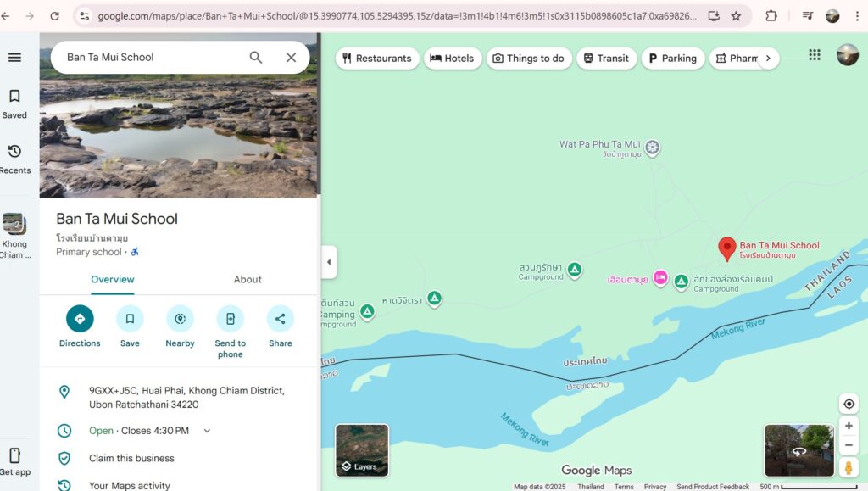The height and width of the screenshot is (491, 868).
Task: Open Street View photo thumbnail
Action: click(x=798, y=450)
